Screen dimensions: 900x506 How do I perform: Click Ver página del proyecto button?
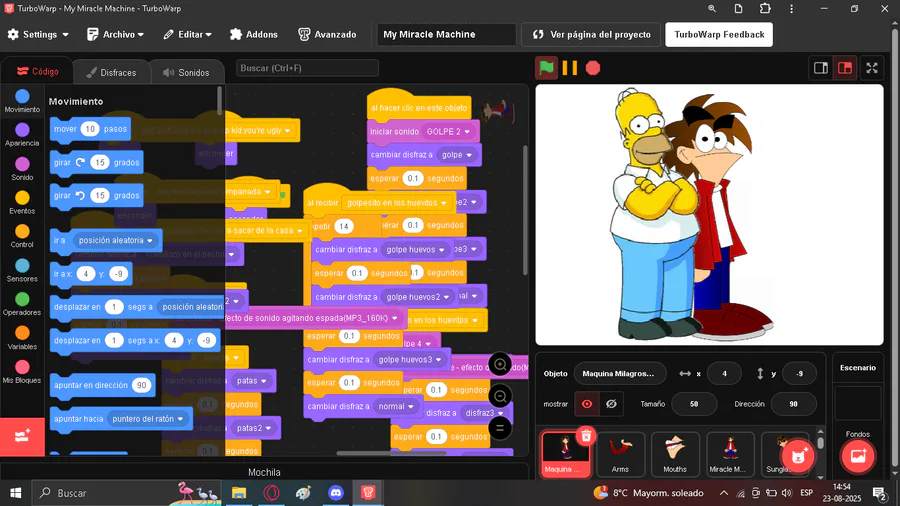592,34
